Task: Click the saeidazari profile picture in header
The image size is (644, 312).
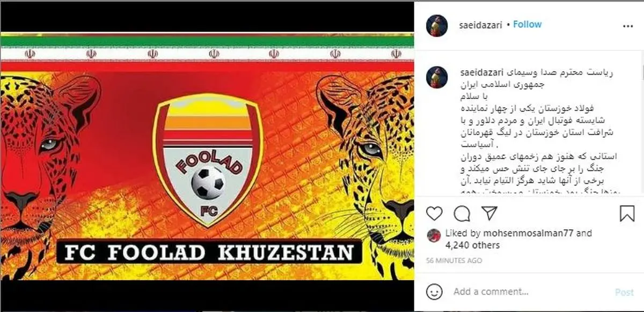Action: pyautogui.click(x=437, y=25)
